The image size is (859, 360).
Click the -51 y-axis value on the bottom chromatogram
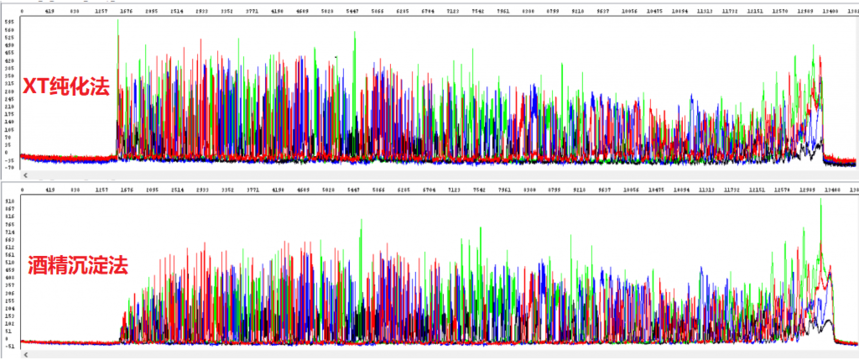(9, 346)
